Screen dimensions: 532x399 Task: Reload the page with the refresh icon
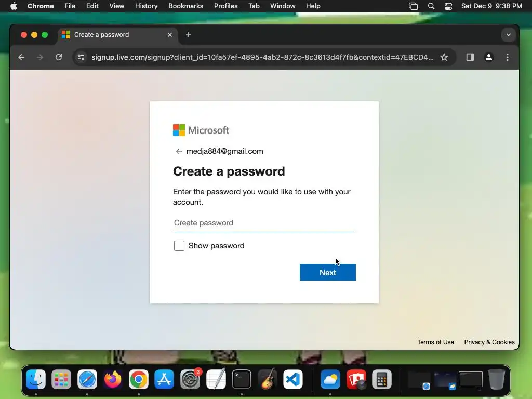point(59,57)
